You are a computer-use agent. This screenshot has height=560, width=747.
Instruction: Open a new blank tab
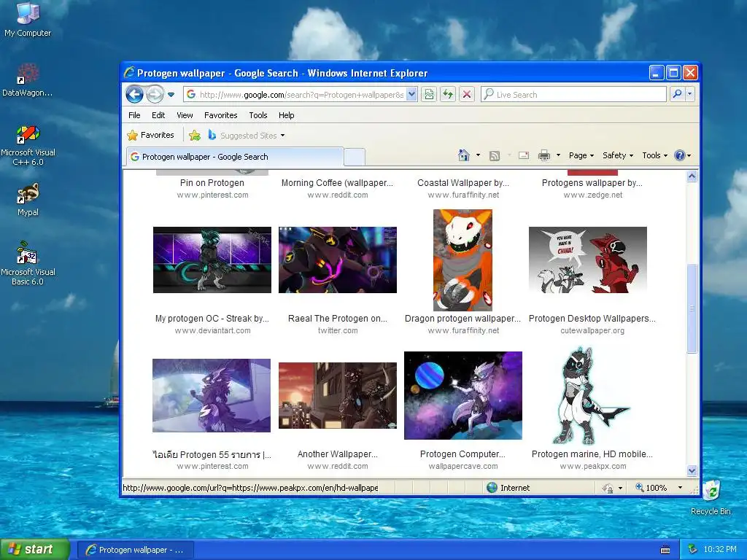tap(355, 157)
